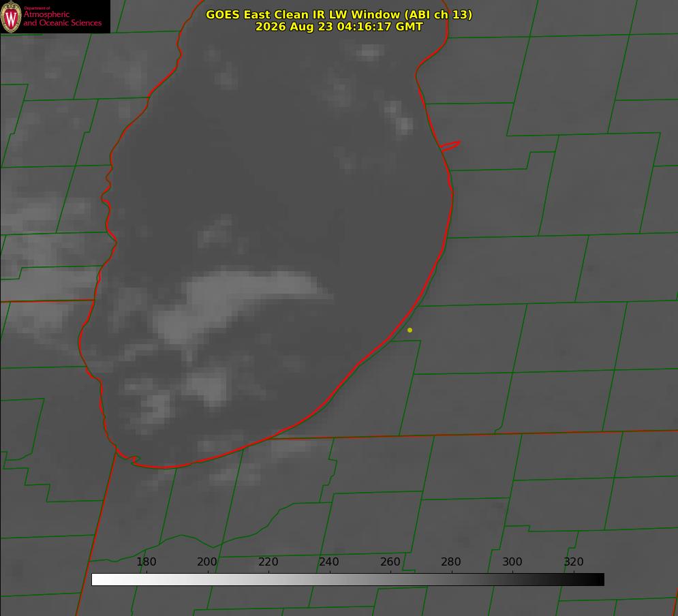This screenshot has height=616, width=678.
Task: Click the 180 colorbar tick label
Action: pyautogui.click(x=146, y=561)
